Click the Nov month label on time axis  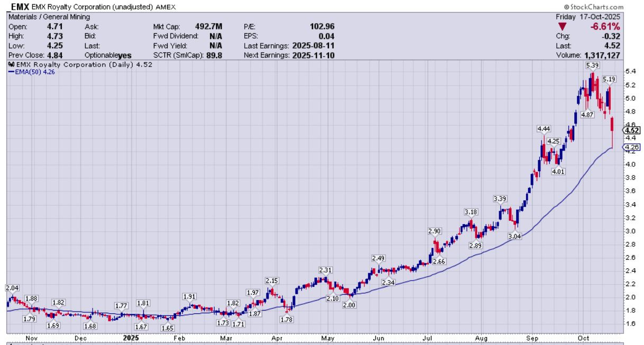pos(31,337)
